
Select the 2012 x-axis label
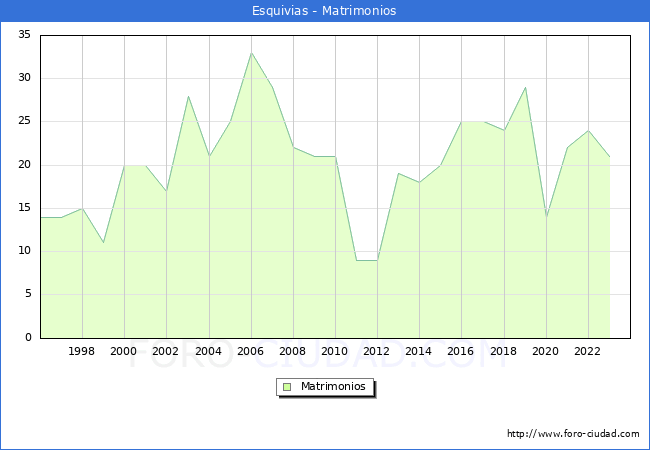coord(376,351)
